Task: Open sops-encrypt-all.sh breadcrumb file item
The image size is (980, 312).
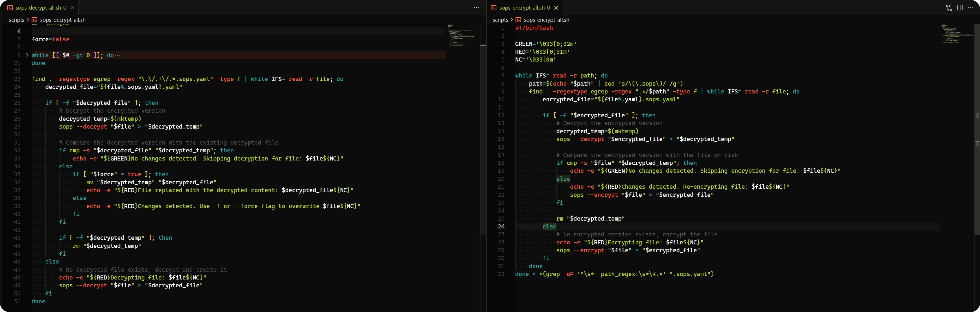Action: pyautogui.click(x=546, y=20)
